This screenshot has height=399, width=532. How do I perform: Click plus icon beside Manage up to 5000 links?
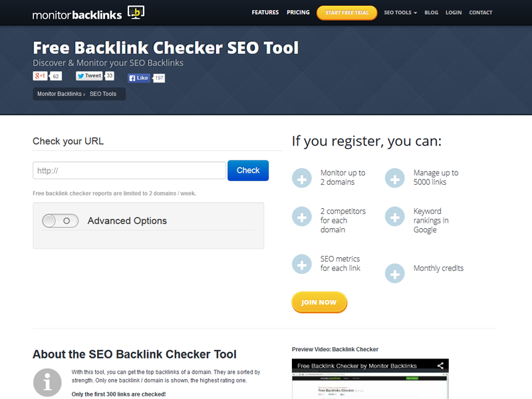(394, 178)
